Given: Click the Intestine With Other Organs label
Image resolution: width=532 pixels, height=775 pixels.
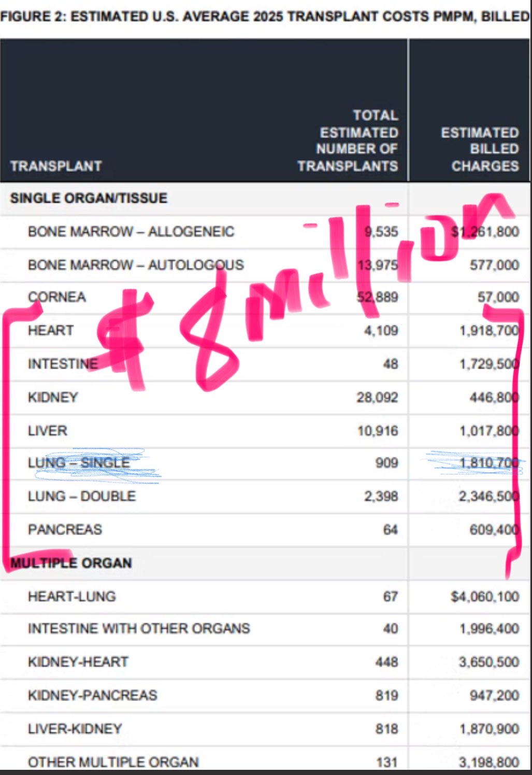Looking at the screenshot, I should click(x=139, y=628).
